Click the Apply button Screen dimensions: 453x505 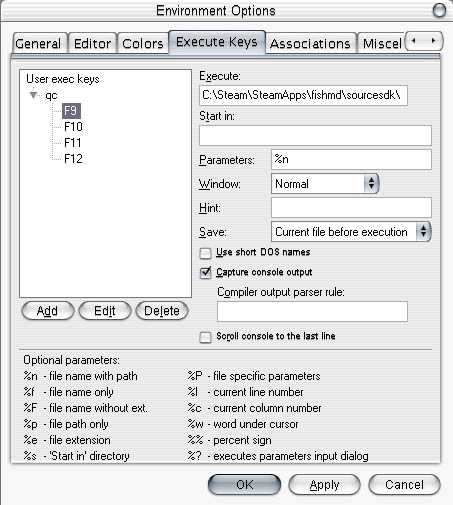tap(324, 485)
